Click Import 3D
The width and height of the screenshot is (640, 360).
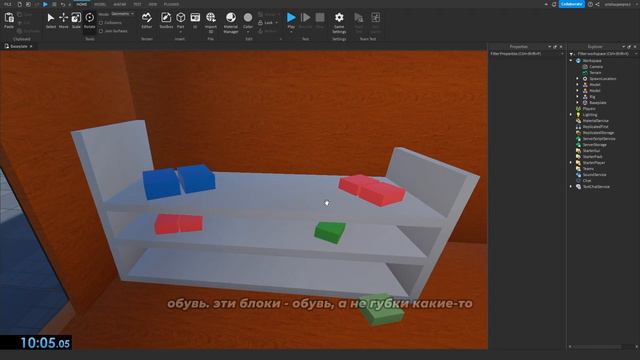[x=211, y=22]
